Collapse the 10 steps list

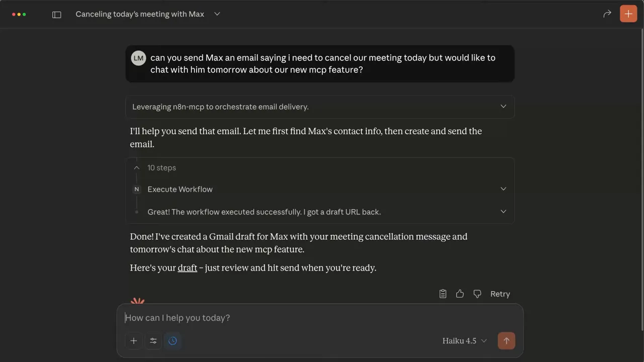136,167
